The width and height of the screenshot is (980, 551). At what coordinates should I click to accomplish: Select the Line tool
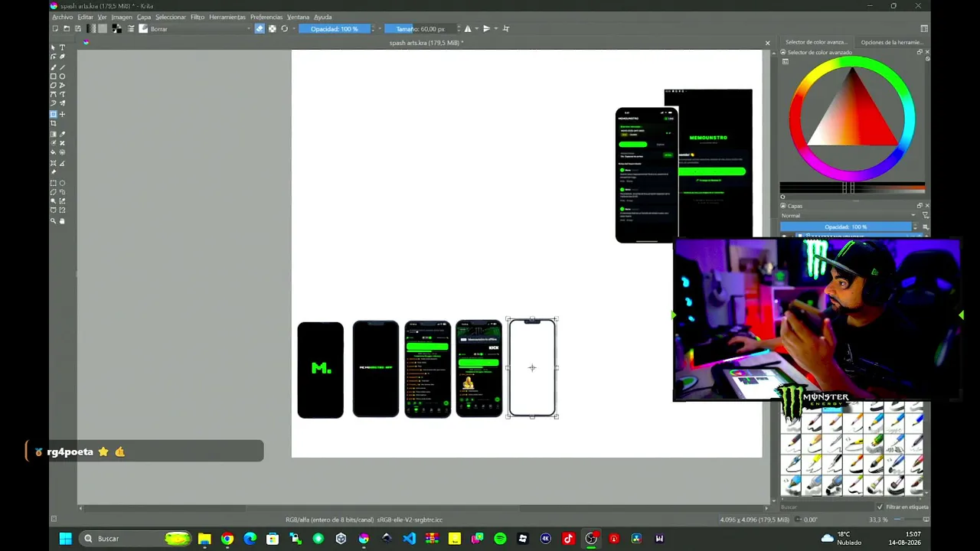point(62,67)
